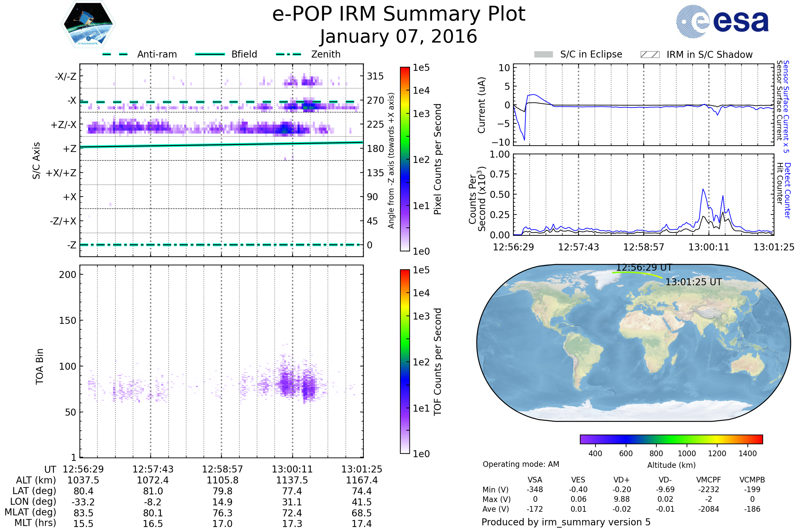Click the ESA logo
This screenshot has height=532, width=798.
point(722,22)
